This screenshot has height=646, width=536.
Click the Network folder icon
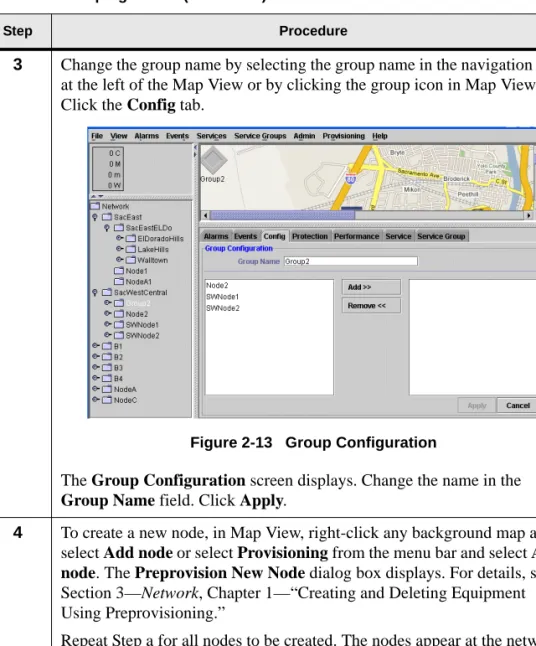pos(95,206)
